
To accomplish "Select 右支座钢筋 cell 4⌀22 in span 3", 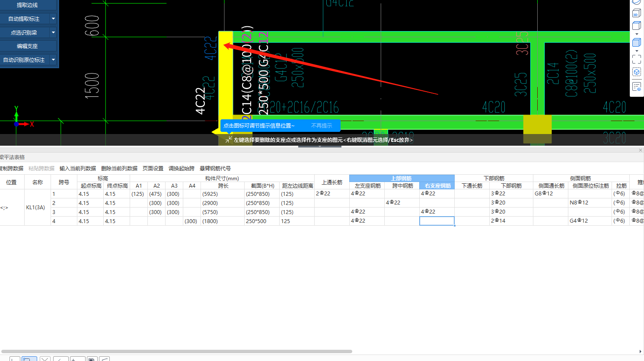I will 437,212.
